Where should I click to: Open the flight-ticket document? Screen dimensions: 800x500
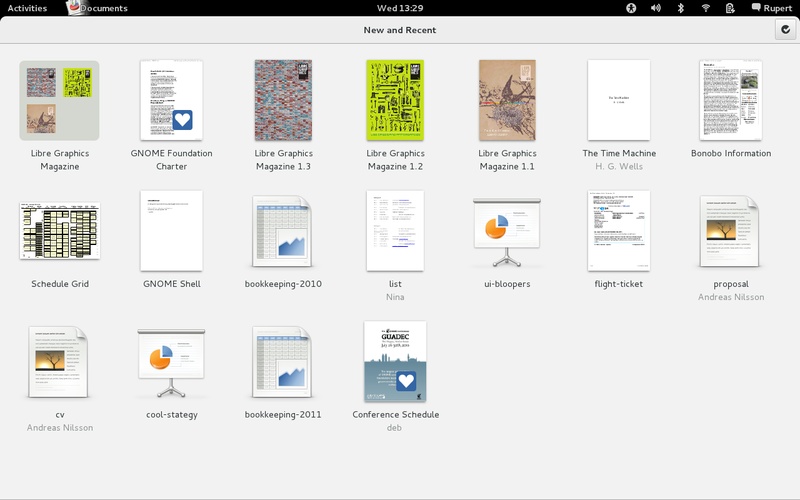[x=617, y=231]
